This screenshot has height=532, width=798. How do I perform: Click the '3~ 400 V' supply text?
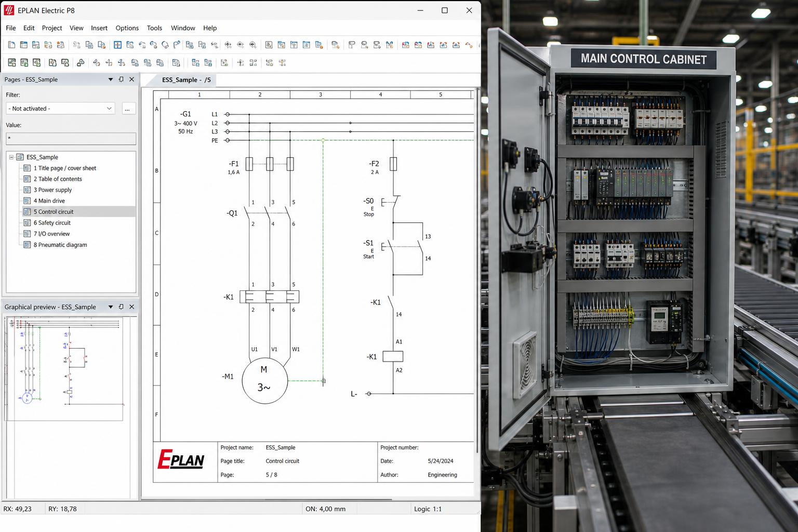click(x=185, y=124)
